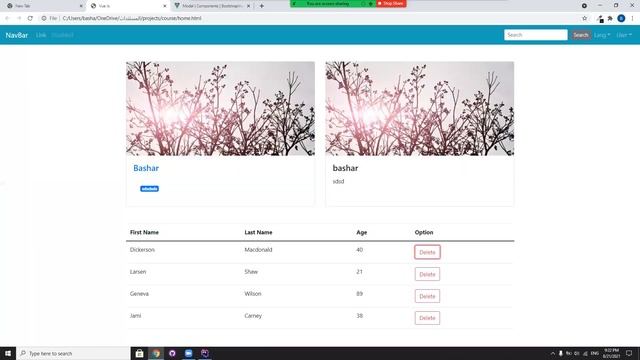Open the notification center icon
This screenshot has height=360, width=640.
(629, 353)
